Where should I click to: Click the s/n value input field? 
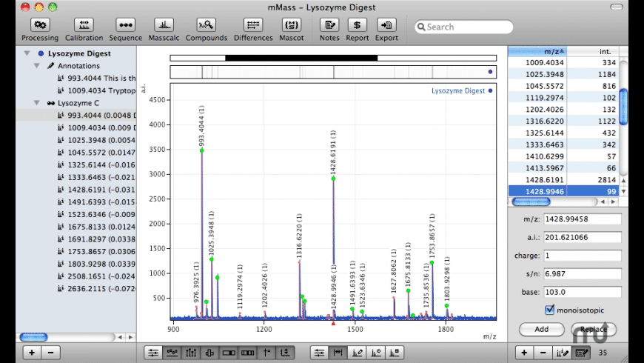[x=583, y=274]
